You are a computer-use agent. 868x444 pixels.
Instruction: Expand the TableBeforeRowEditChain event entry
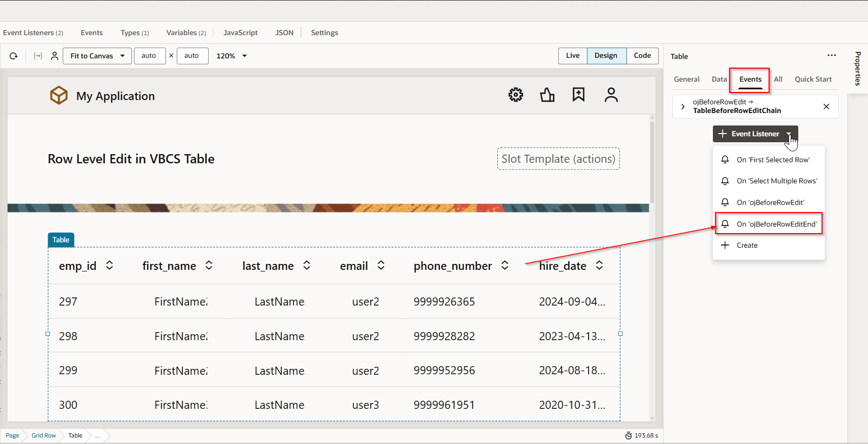(x=683, y=107)
